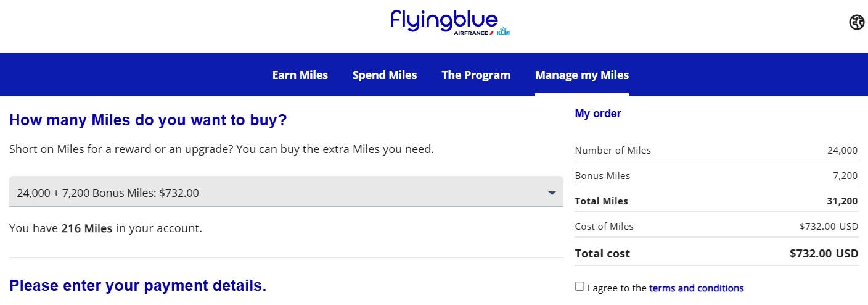Screen dimensions: 868x305
Task: Select the Manage my Miles tab
Action: [582, 75]
